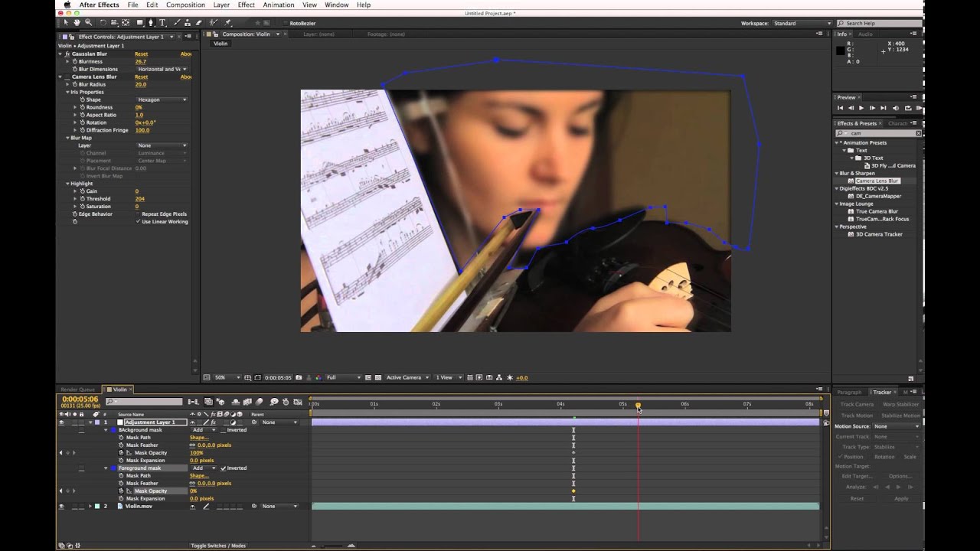Open the Composition menu
This screenshot has height=551, width=980.
185,5
